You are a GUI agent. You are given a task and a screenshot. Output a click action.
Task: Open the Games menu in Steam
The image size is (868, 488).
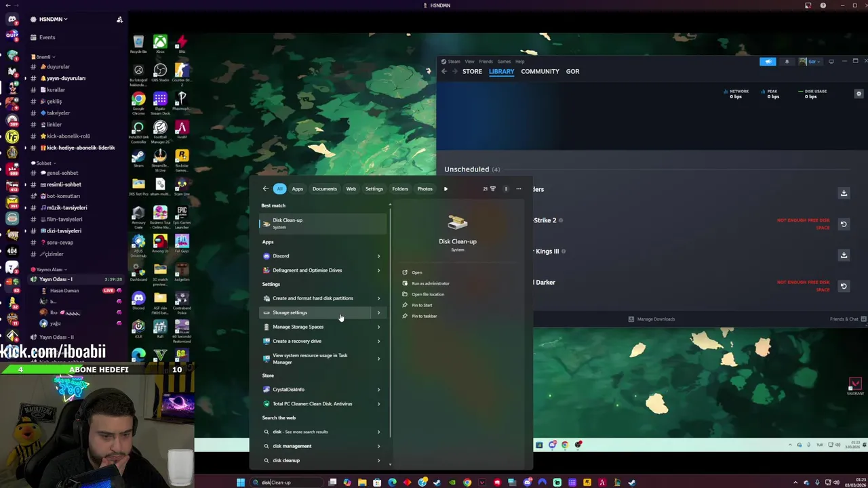point(504,62)
